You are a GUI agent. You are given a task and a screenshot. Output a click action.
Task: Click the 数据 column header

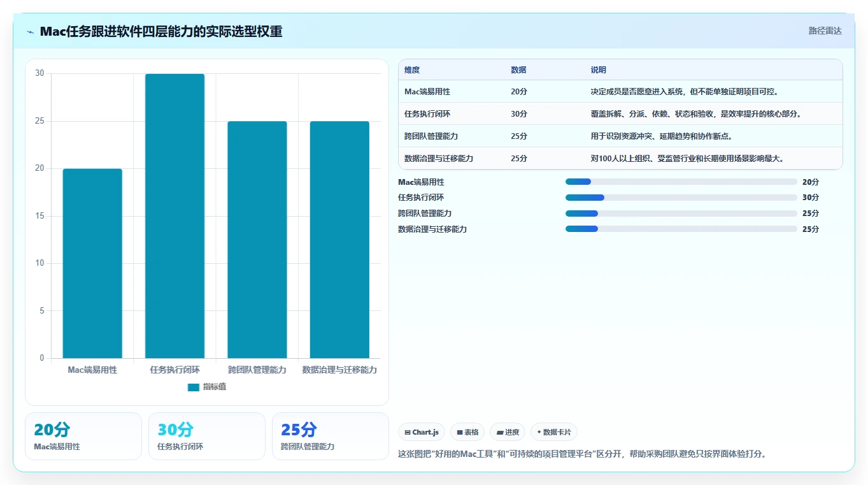(518, 70)
